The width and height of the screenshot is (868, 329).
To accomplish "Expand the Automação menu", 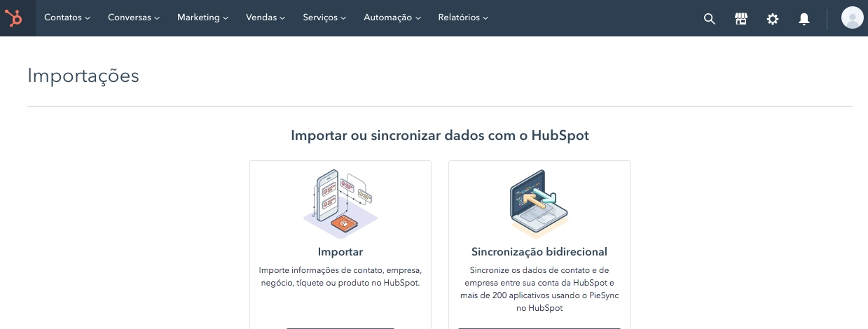I will point(392,17).
